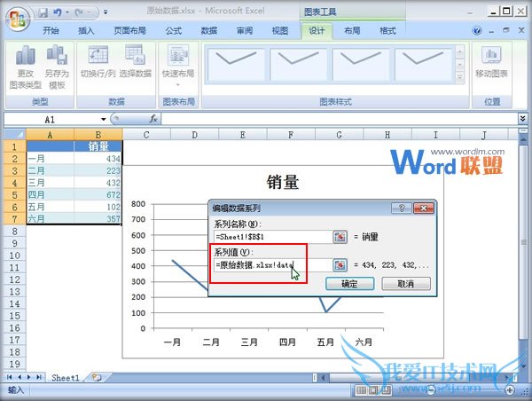The width and height of the screenshot is (532, 401).
Task: Click 取消 button in edit series dialog
Action: tap(405, 284)
